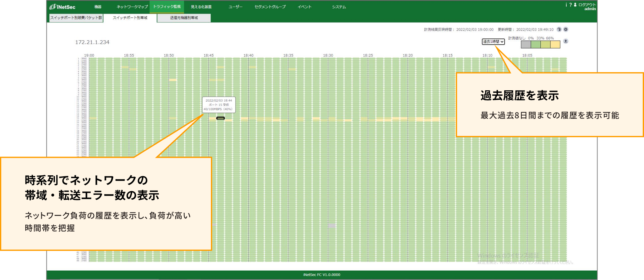Click the green 0% legend swatch
The width and height of the screenshot is (644, 280).
536,44
